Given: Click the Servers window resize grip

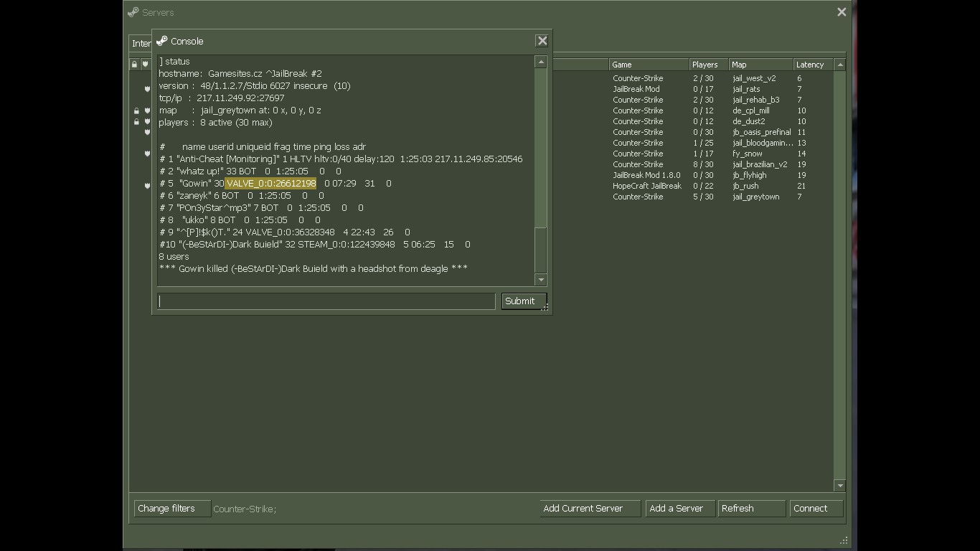Looking at the screenshot, I should tap(844, 540).
